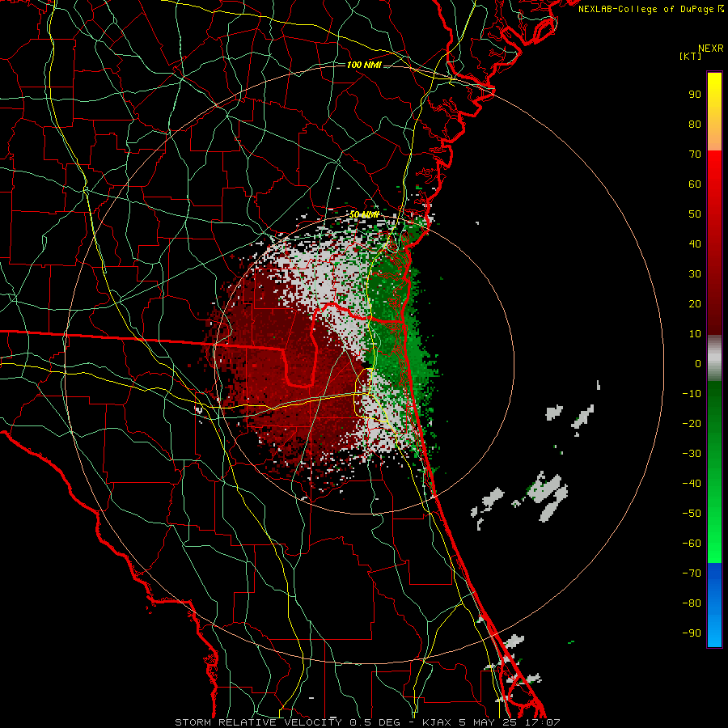Pick the gray zero-velocity segment of the color bar
The image size is (728, 728).
714,358
